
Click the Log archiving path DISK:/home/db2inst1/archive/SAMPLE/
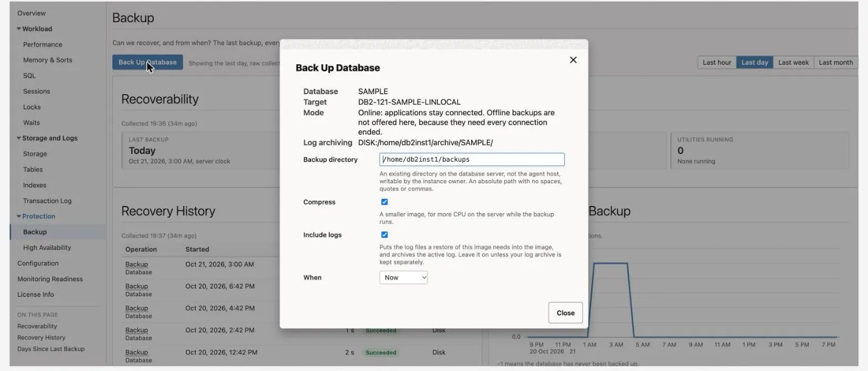425,142
